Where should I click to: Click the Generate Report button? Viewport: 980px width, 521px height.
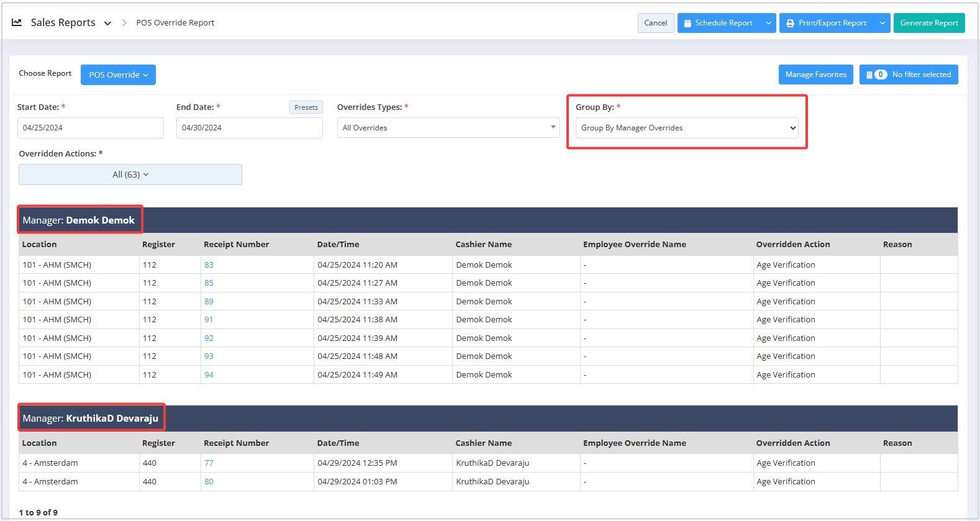[x=929, y=23]
